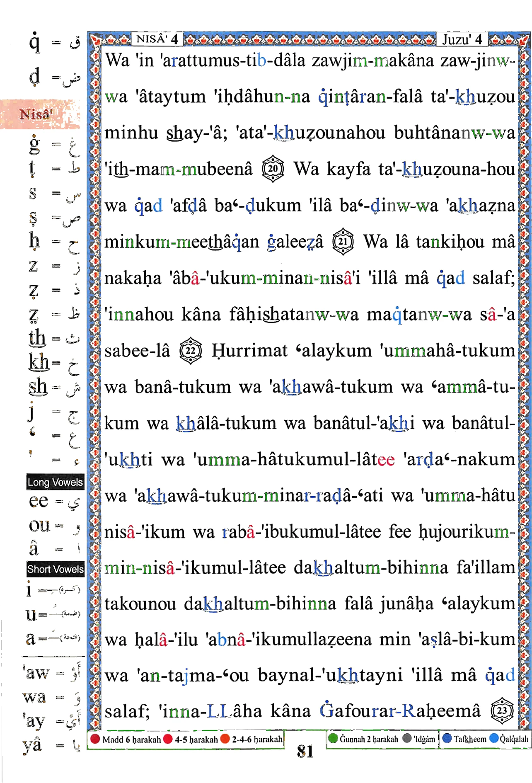Click the red 4-5 harakah legend dot
532x783 pixels.
point(168,739)
